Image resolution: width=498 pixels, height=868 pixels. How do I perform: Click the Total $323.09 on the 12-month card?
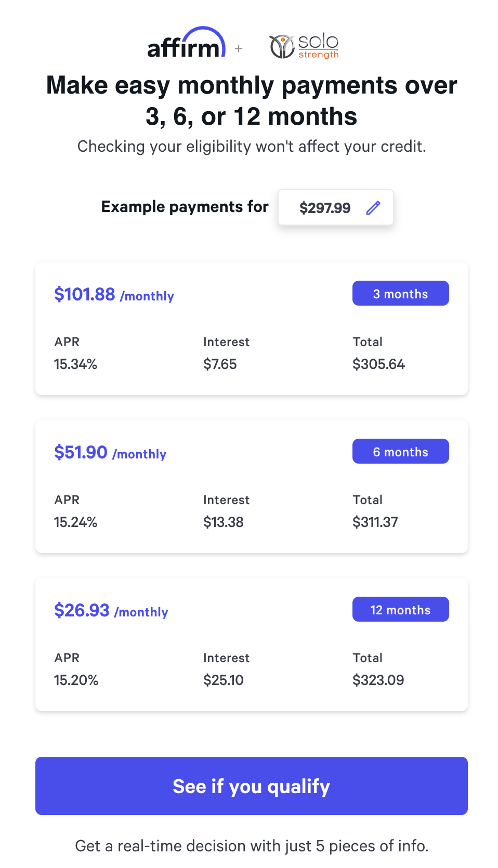click(378, 680)
